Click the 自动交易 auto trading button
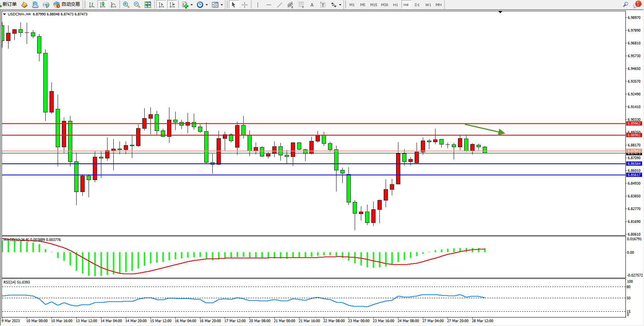Screen dimensions: 644x326 (x=67, y=5)
